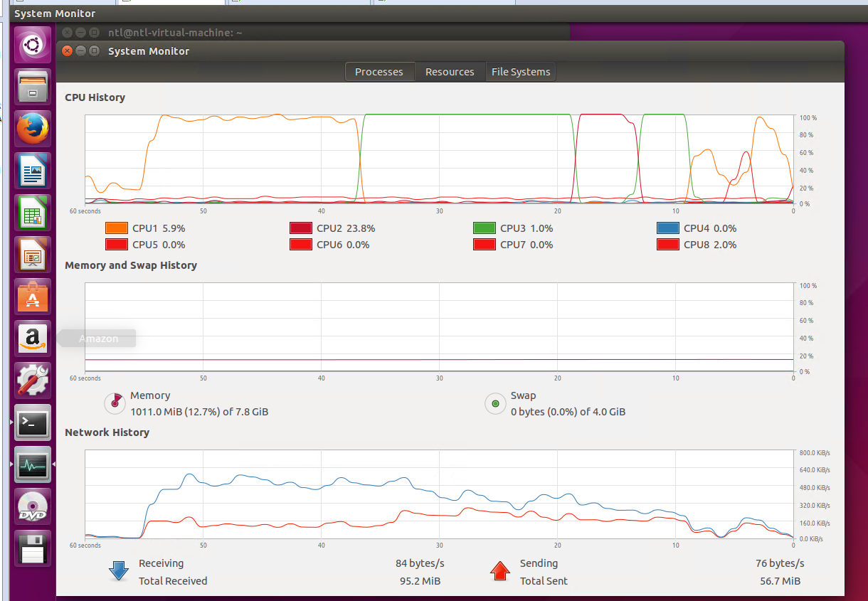The width and height of the screenshot is (868, 601).
Task: Click the sending rate 76 bytes/s
Action: pos(780,563)
